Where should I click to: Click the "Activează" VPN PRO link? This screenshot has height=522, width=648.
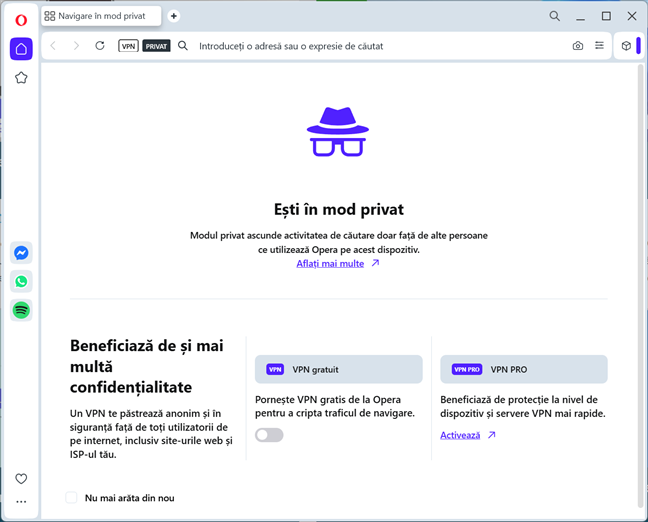[461, 435]
